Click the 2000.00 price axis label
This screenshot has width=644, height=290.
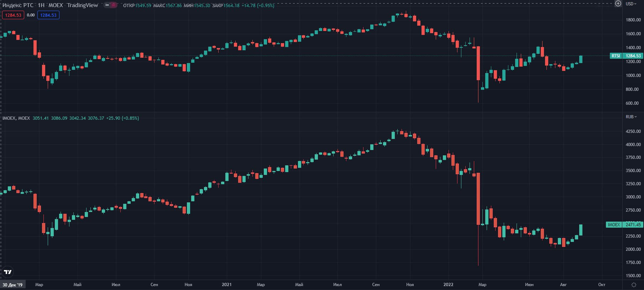[633, 249]
